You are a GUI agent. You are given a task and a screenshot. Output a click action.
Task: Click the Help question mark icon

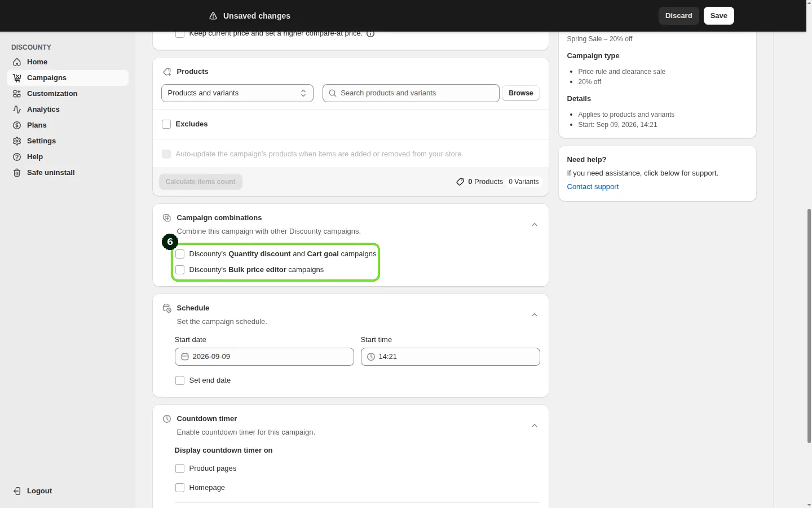coord(17,157)
